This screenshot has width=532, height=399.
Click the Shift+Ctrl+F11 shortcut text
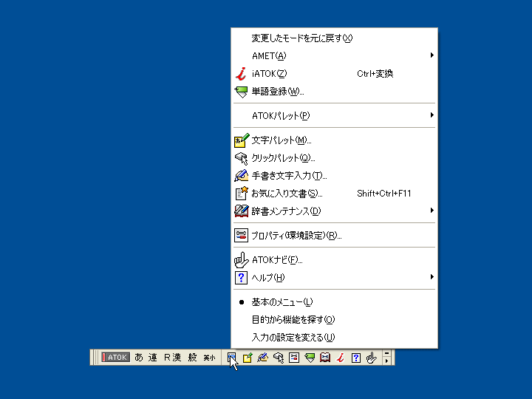coord(383,194)
